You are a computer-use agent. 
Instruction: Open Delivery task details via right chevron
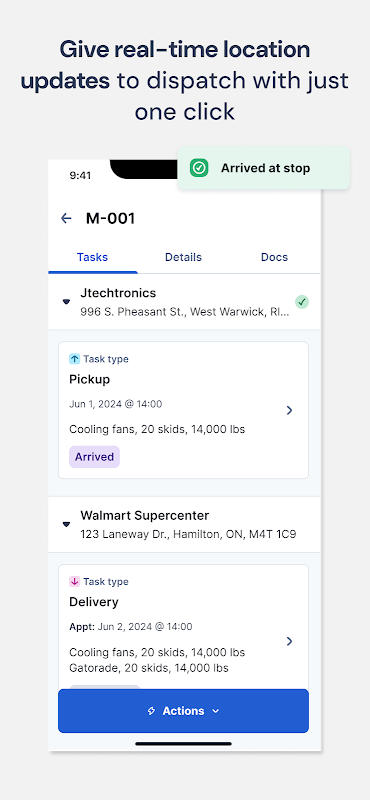pos(289,641)
